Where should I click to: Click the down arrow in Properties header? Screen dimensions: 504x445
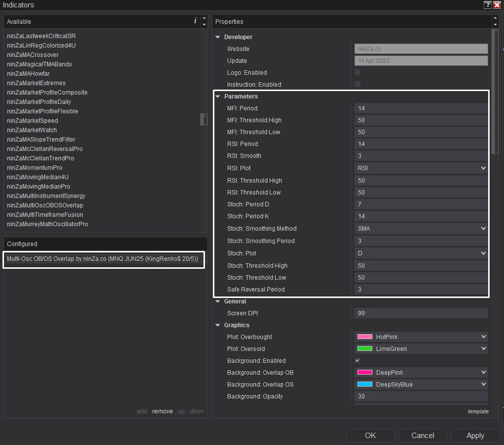click(x=495, y=25)
